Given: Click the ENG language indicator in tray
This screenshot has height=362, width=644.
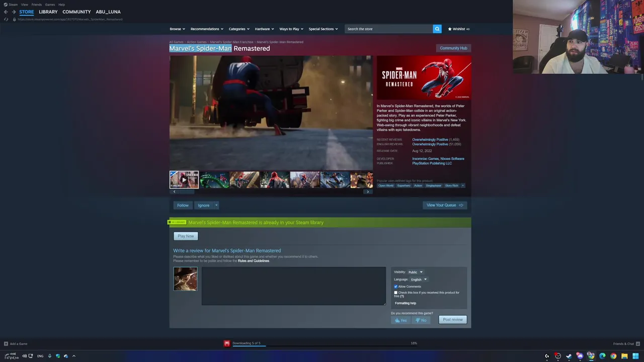Looking at the screenshot, I should (40, 356).
